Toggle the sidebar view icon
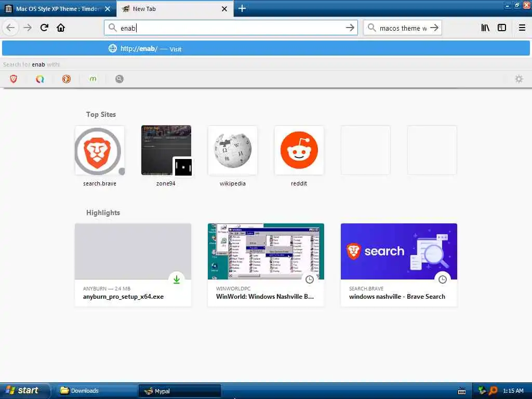The width and height of the screenshot is (532, 399). [502, 28]
